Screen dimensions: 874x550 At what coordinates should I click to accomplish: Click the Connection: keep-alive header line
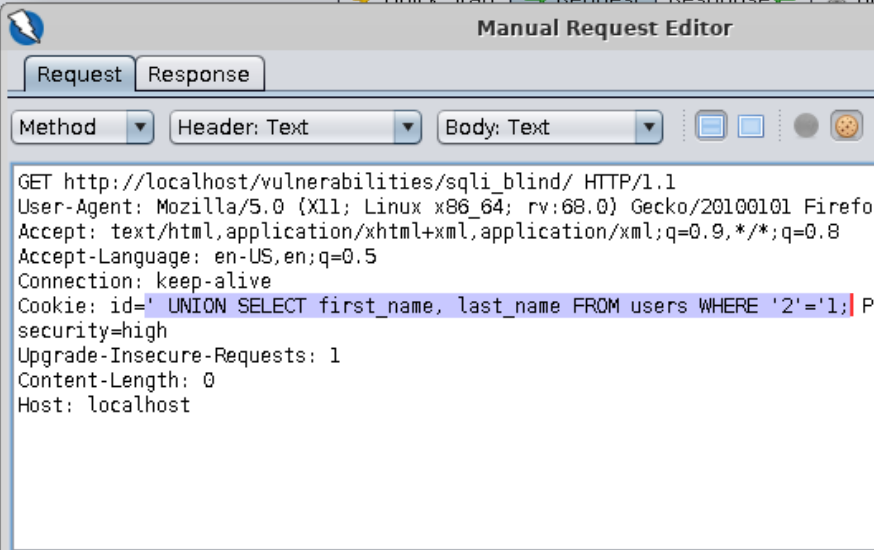(x=145, y=281)
